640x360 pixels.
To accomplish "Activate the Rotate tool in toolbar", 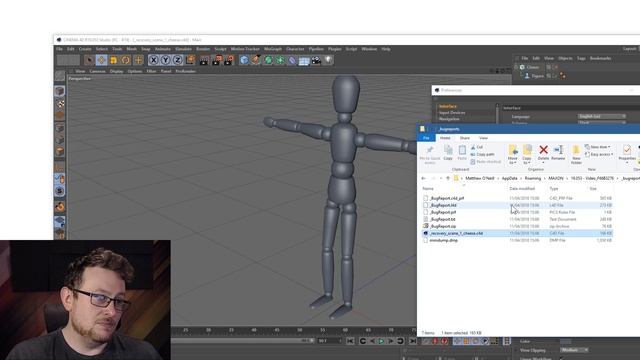I will point(126,60).
